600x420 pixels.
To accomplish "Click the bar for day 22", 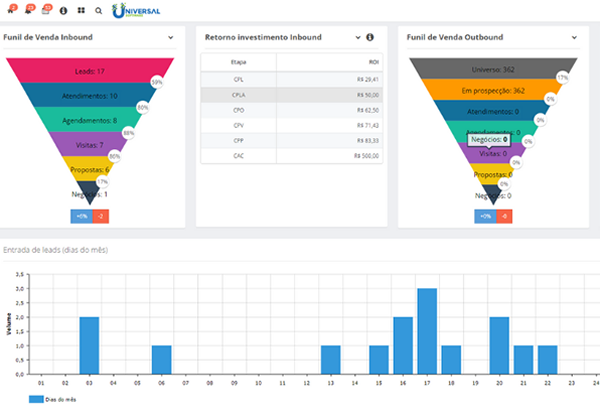I will 548,360.
